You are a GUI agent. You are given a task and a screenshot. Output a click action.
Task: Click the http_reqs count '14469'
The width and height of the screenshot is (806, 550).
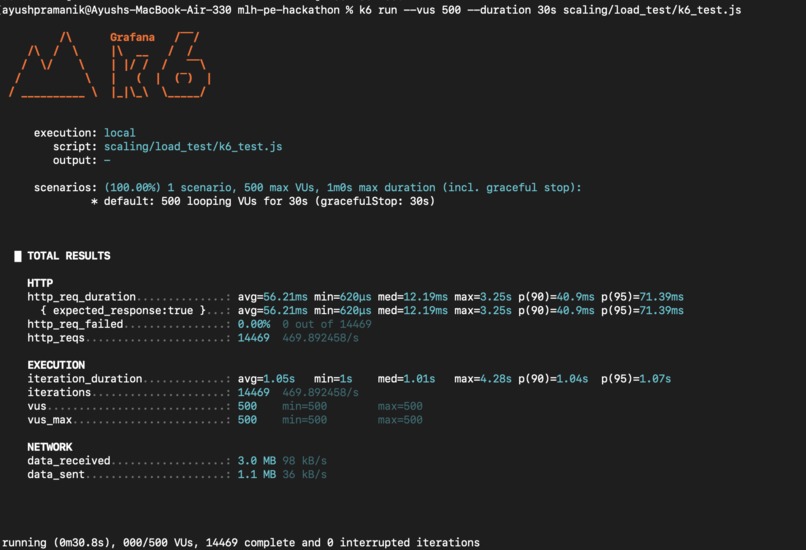point(253,338)
